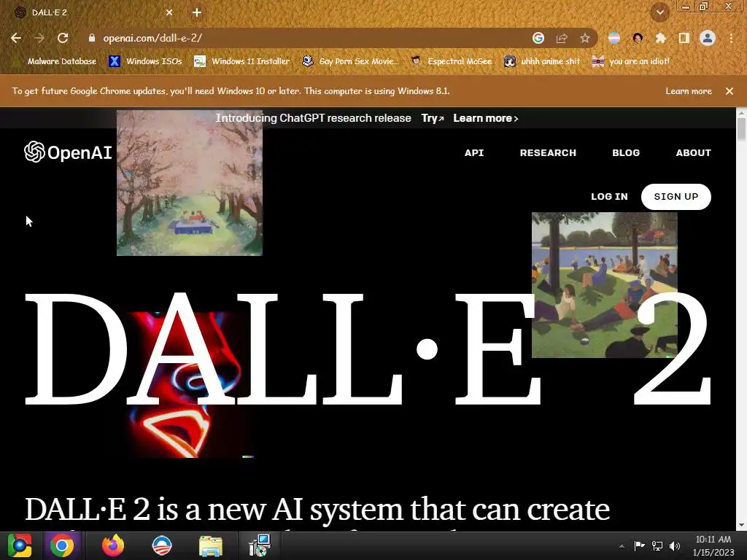Screen dimensions: 747x560
Task: Click the cherry blossom picnic painting
Action: [x=190, y=183]
